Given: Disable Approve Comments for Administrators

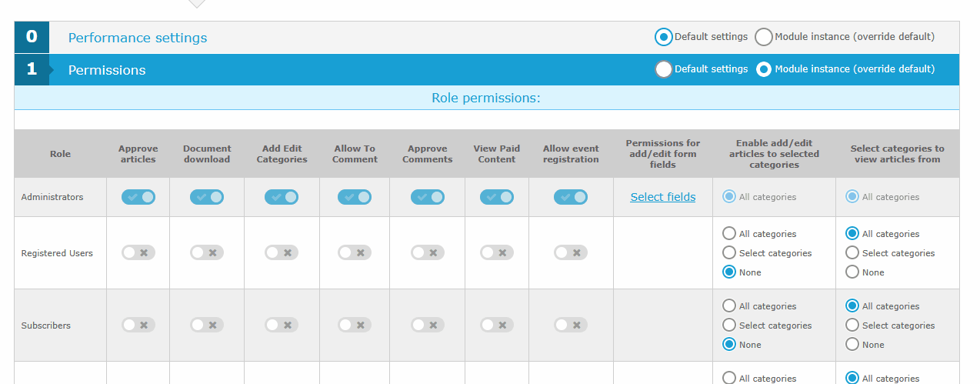Looking at the screenshot, I should (x=427, y=197).
